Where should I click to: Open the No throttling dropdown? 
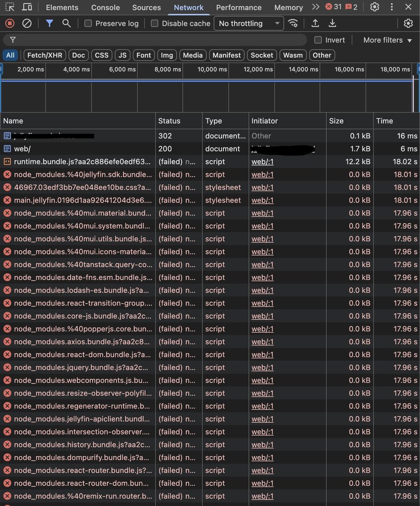click(x=249, y=23)
